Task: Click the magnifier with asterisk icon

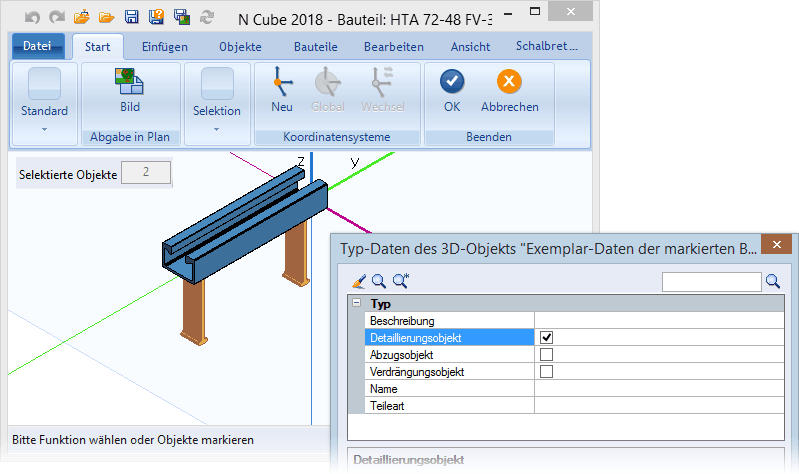Action: coord(401,281)
